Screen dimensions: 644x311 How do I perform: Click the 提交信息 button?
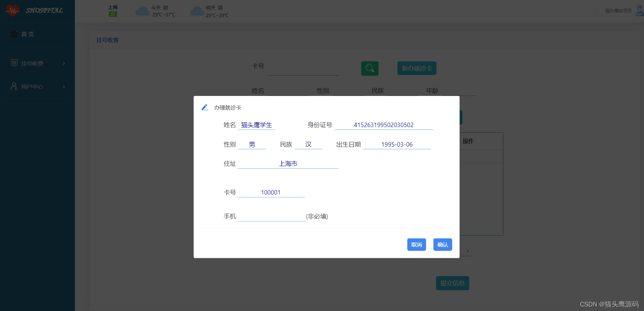(452, 283)
